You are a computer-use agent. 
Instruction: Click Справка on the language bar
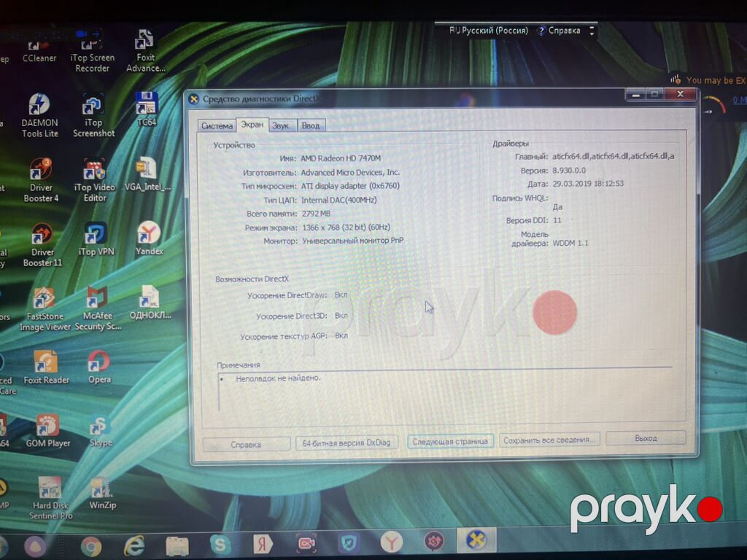tap(559, 31)
